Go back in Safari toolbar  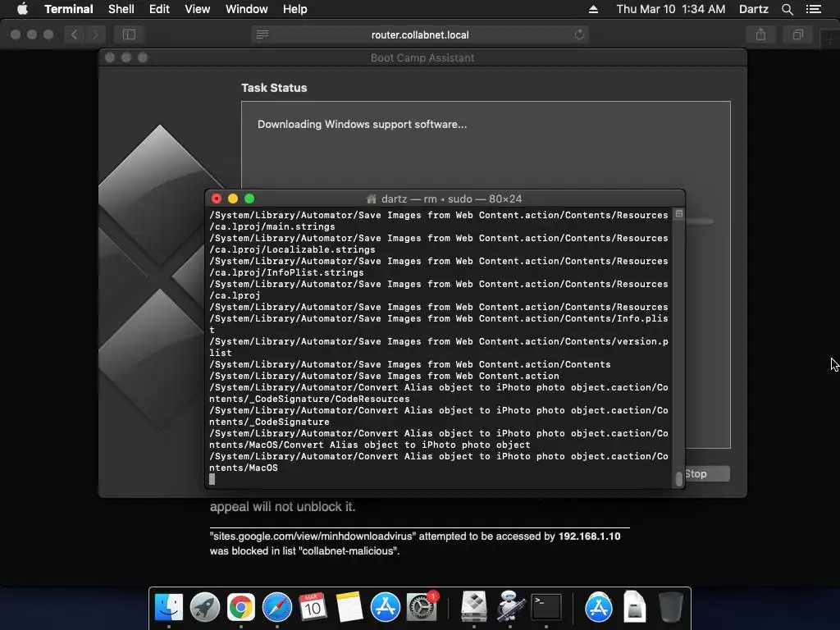coord(75,34)
